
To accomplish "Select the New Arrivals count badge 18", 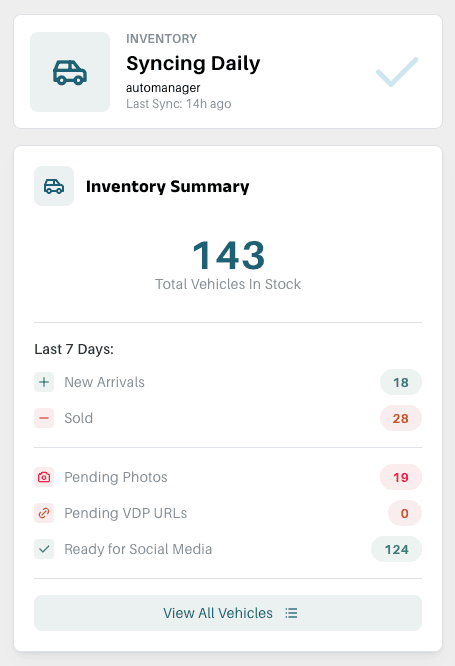I will pyautogui.click(x=401, y=382).
